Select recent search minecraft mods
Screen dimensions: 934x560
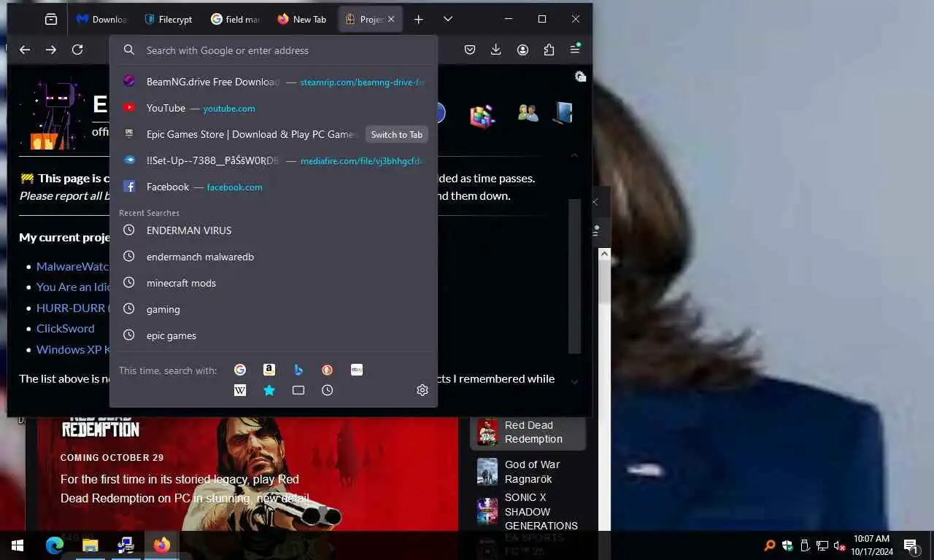click(274, 283)
